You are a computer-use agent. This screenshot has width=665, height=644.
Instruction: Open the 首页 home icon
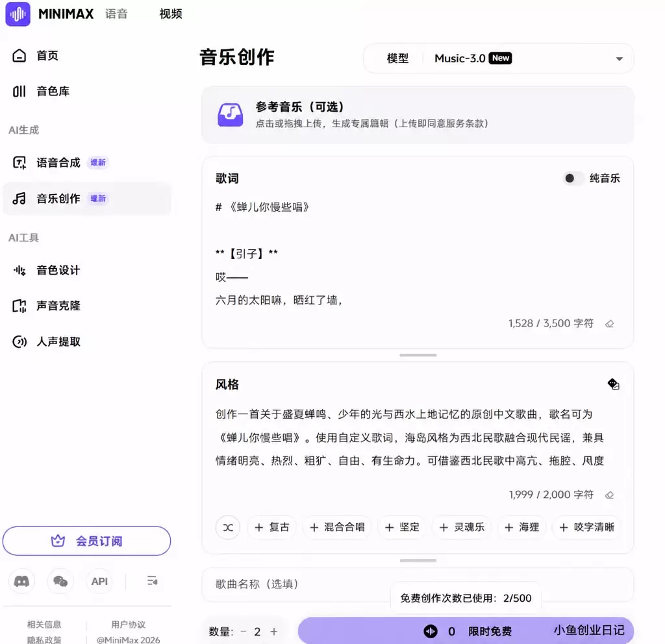click(19, 56)
